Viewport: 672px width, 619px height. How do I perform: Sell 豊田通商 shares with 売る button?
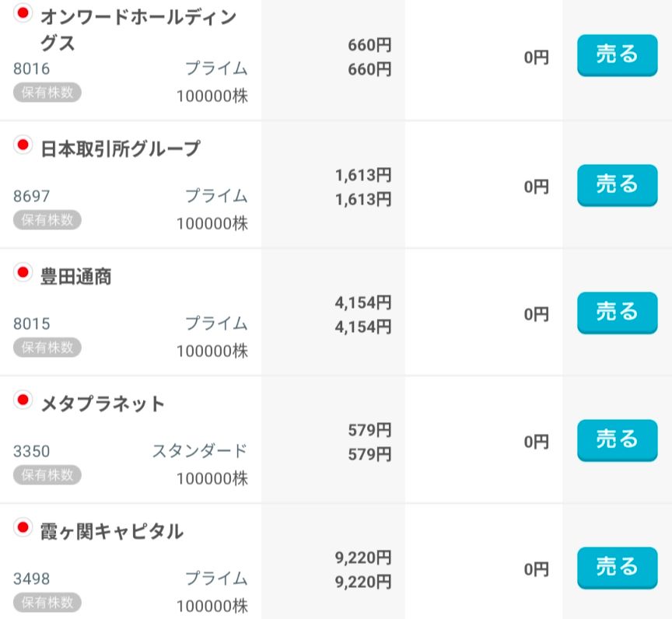617,313
